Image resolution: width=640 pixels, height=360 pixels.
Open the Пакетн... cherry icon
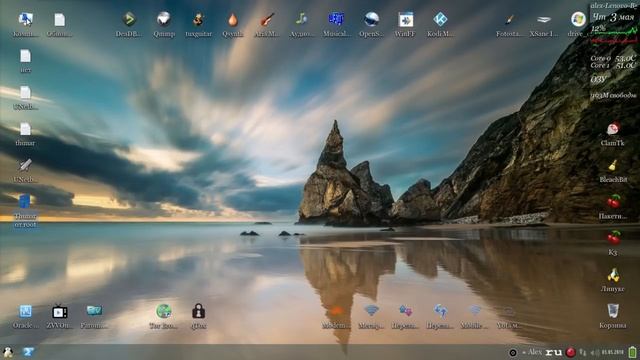(x=613, y=202)
